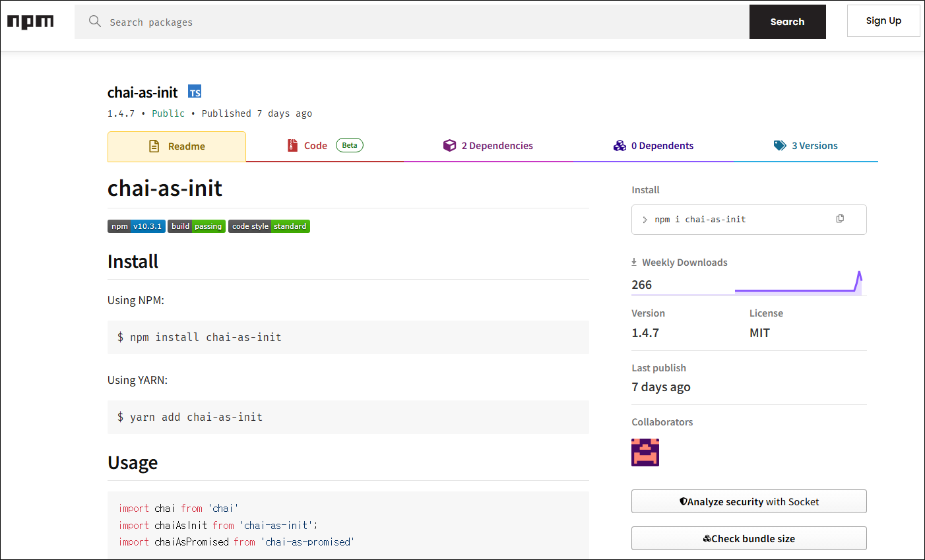Click the Install heading in readme
The image size is (925, 560).
[133, 261]
